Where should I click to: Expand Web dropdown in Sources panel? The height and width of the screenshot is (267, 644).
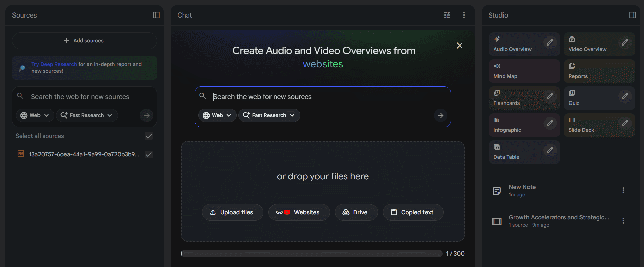click(x=35, y=115)
